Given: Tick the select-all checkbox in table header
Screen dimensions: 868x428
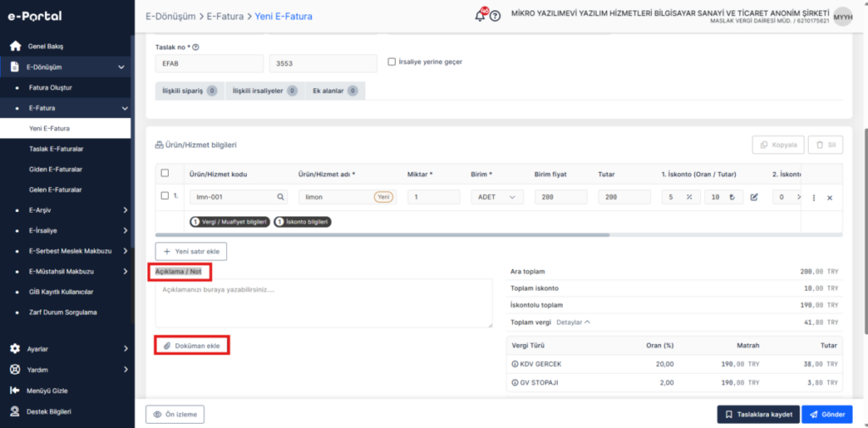Looking at the screenshot, I should (164, 173).
